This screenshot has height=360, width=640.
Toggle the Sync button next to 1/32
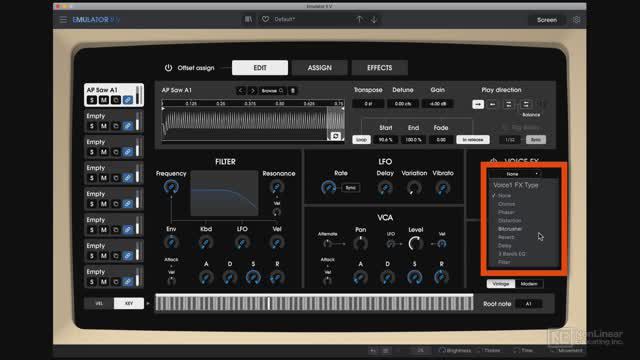click(x=536, y=140)
